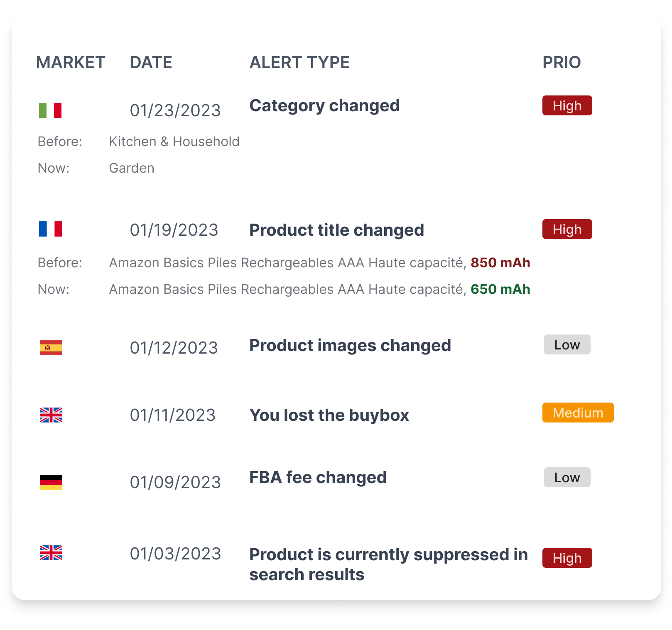
Task: Click the German flag market icon
Action: tap(51, 481)
